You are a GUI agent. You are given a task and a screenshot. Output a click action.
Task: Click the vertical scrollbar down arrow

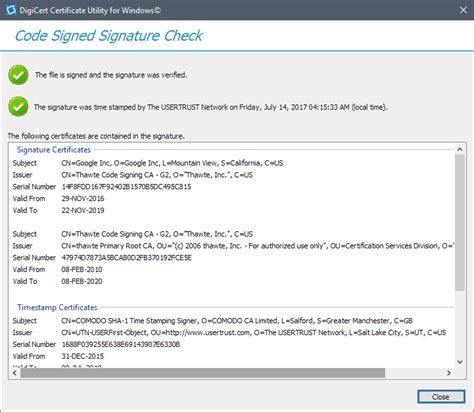tap(460, 362)
